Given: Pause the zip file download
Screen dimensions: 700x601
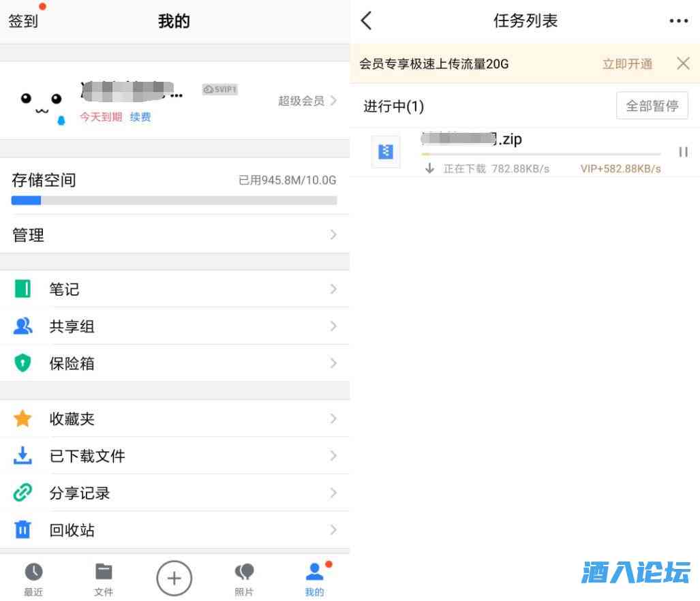Looking at the screenshot, I should pyautogui.click(x=683, y=152).
